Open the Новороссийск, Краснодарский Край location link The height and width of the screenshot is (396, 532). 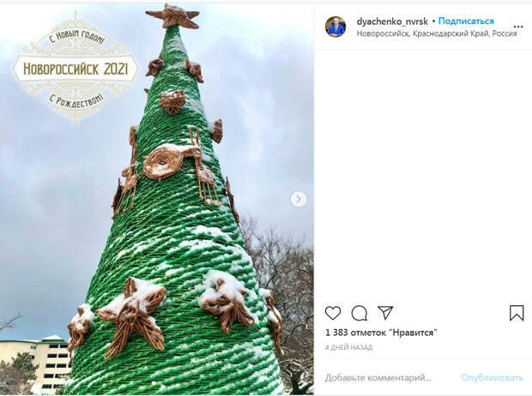pos(437,33)
